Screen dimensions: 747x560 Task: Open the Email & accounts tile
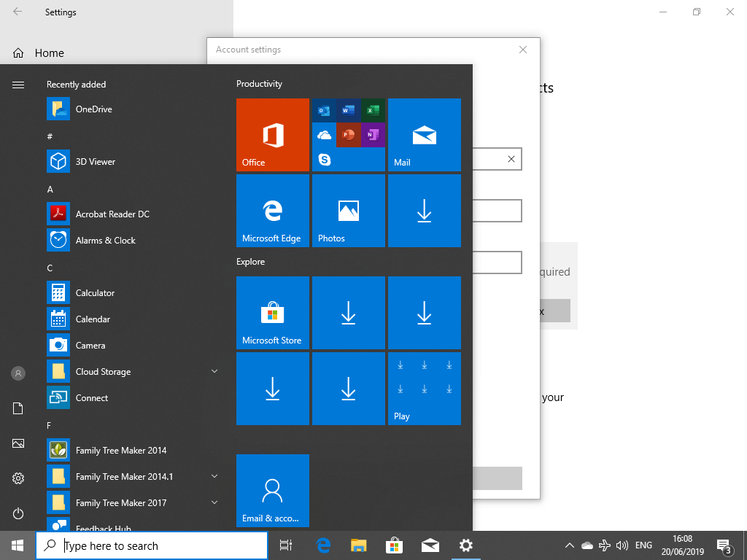point(273,491)
